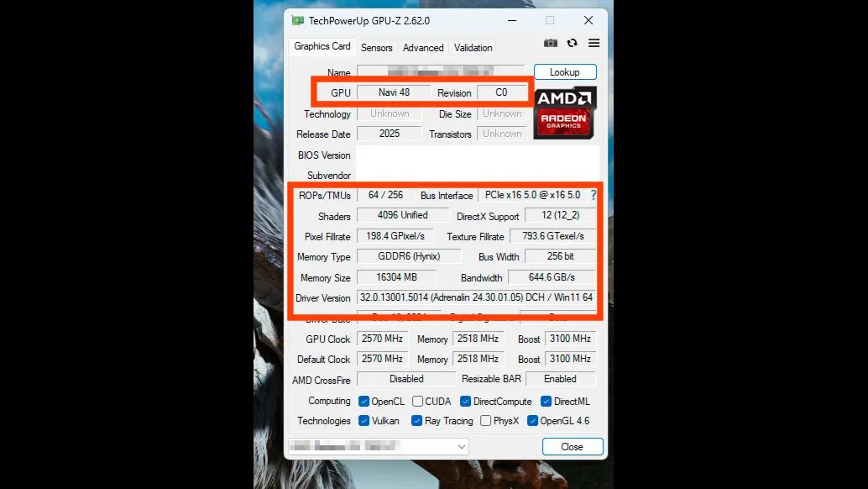Image resolution: width=868 pixels, height=489 pixels.
Task: Click the AMD CrossFire Disabled value
Action: tap(406, 379)
